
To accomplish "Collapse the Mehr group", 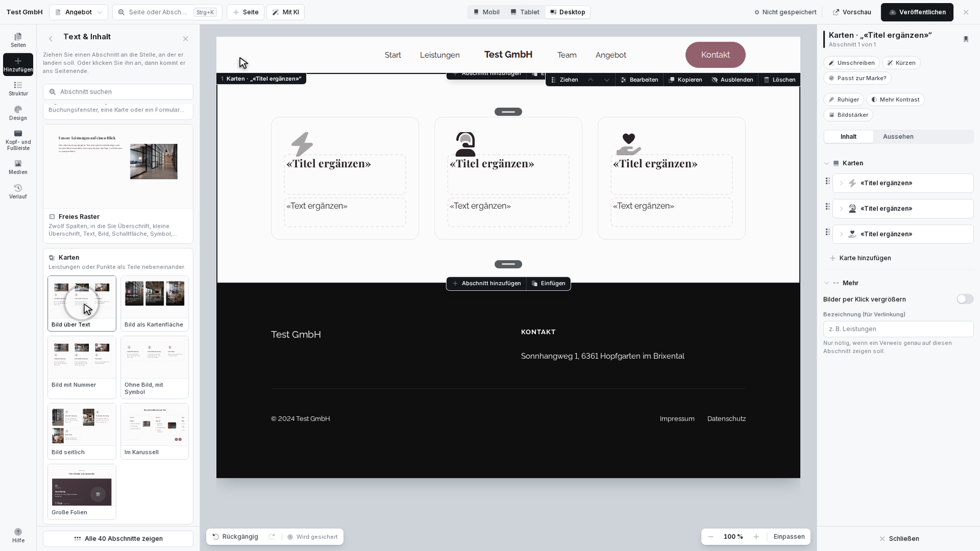I will (826, 283).
